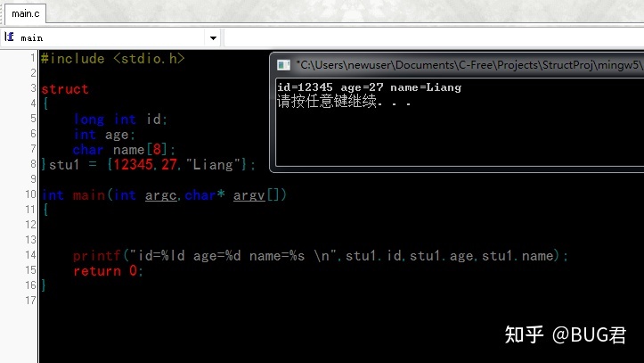Click the console window title path
Screen dimensions: 644x363
click(x=469, y=65)
